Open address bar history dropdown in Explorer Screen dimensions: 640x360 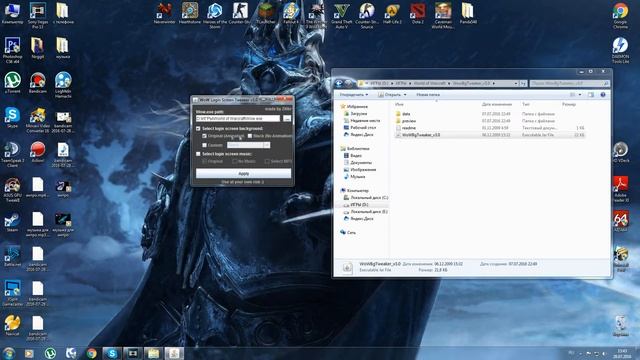click(516, 83)
